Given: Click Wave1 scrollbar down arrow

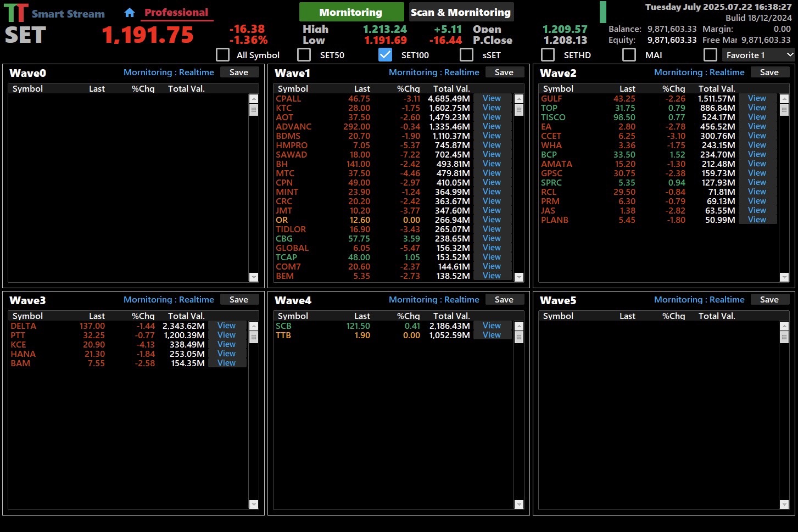Looking at the screenshot, I should [x=519, y=277].
